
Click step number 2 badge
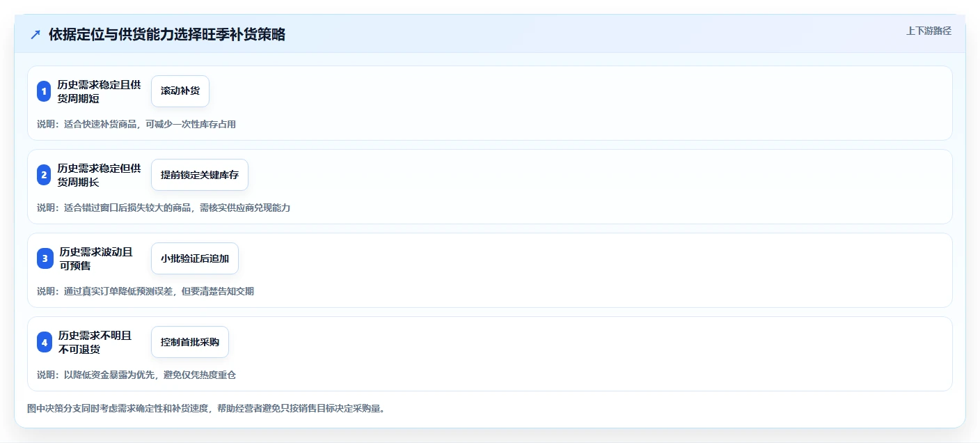[44, 175]
